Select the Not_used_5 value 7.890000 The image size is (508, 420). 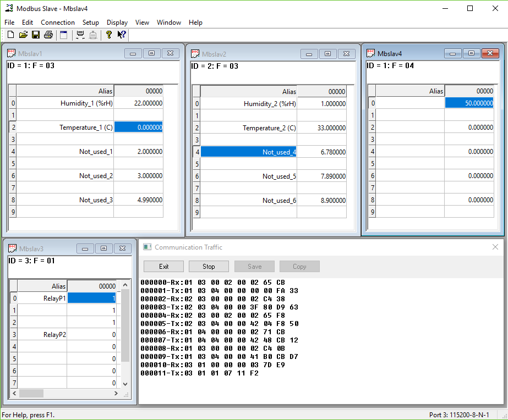[322, 176]
